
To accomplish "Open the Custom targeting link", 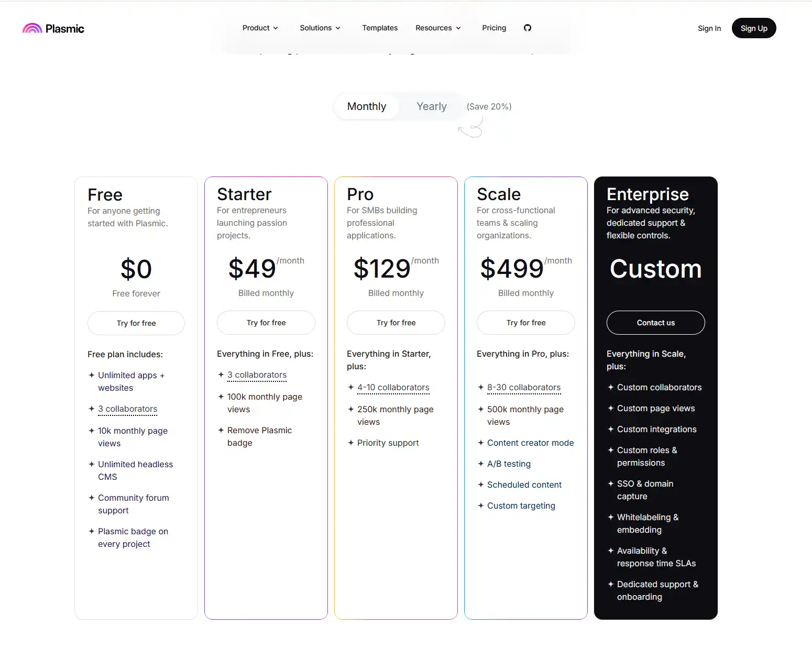I will tap(521, 505).
